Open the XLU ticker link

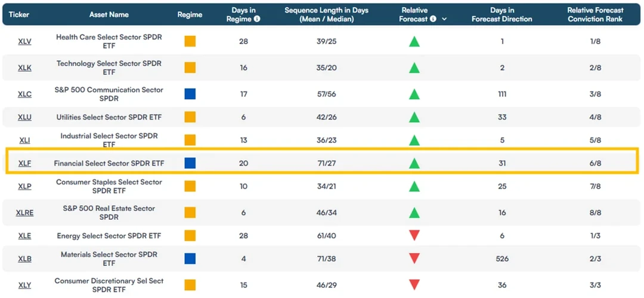pos(24,117)
